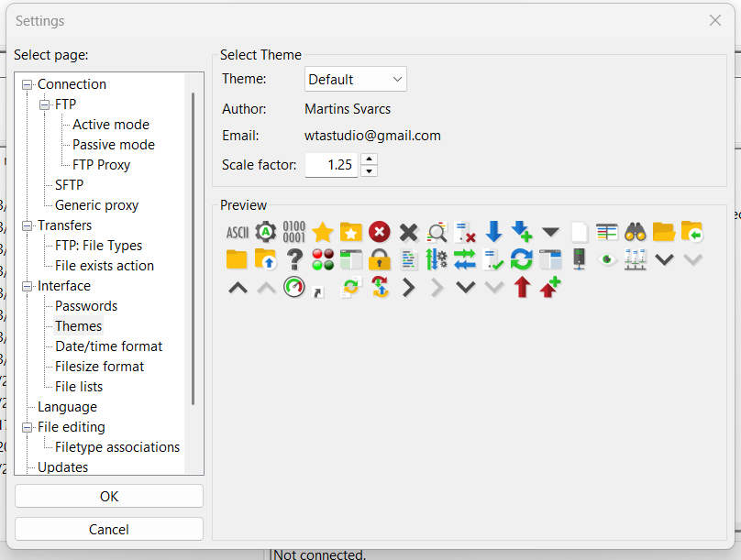Image resolution: width=741 pixels, height=560 pixels.
Task: Click the blue download arrow icon
Action: (493, 232)
